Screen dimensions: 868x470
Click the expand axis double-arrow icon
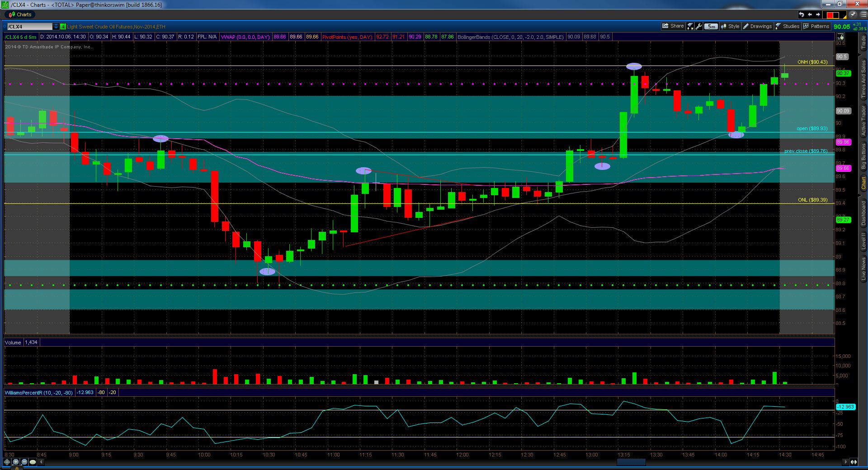click(854, 462)
